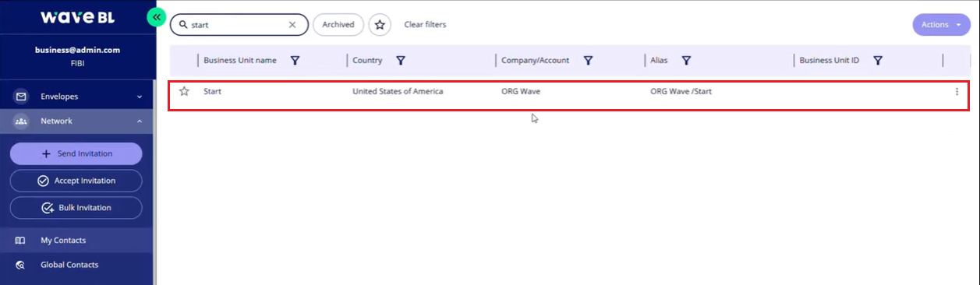Collapse the Network sidebar section
Screen dimensions: 980x285
pyautogui.click(x=76, y=121)
